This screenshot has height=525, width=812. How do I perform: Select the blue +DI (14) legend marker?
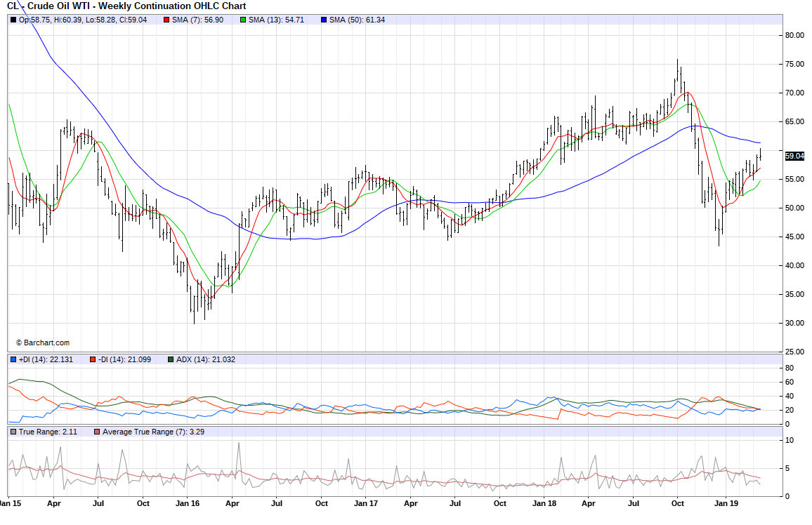tap(13, 359)
